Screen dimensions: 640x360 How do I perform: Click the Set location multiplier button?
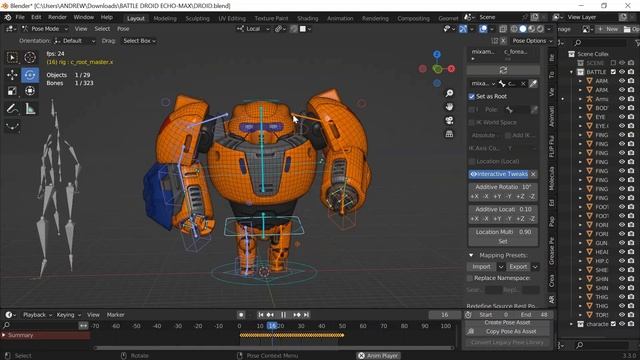point(503,242)
